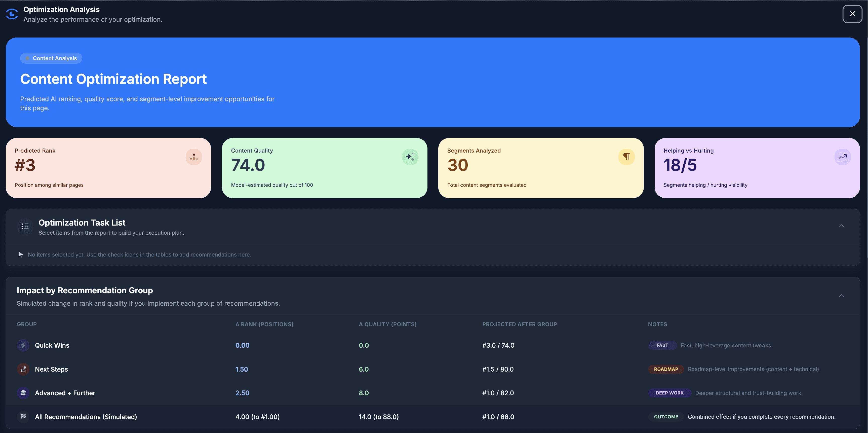Collapse the Impact by Recommendation Group panel
The height and width of the screenshot is (433, 868).
[x=841, y=296]
